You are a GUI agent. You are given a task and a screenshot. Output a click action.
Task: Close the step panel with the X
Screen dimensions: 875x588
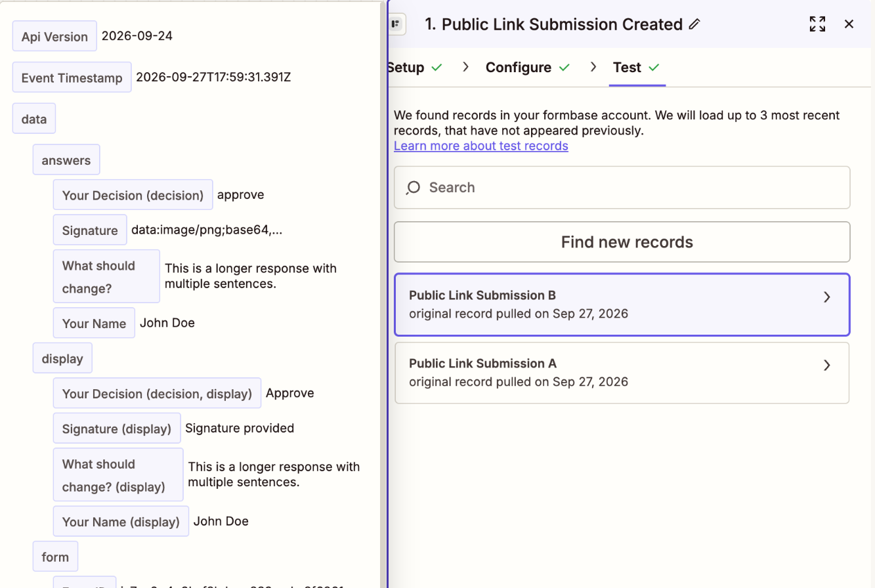pos(849,24)
